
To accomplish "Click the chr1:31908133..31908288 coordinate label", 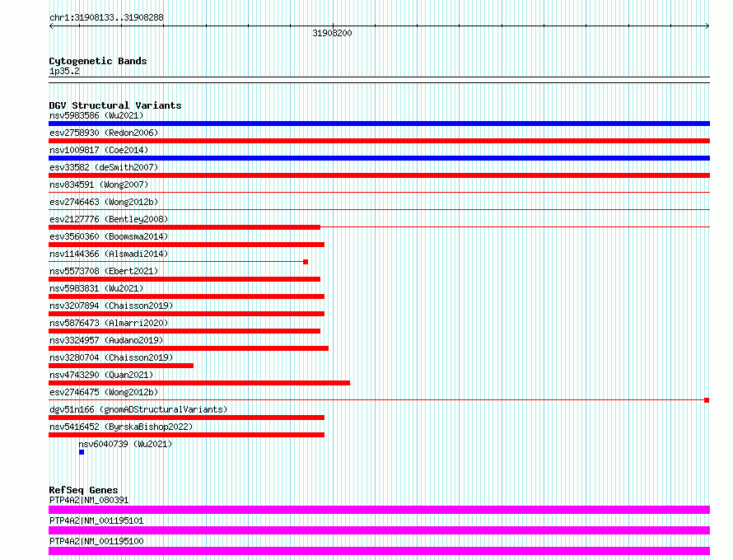I will (x=106, y=18).
